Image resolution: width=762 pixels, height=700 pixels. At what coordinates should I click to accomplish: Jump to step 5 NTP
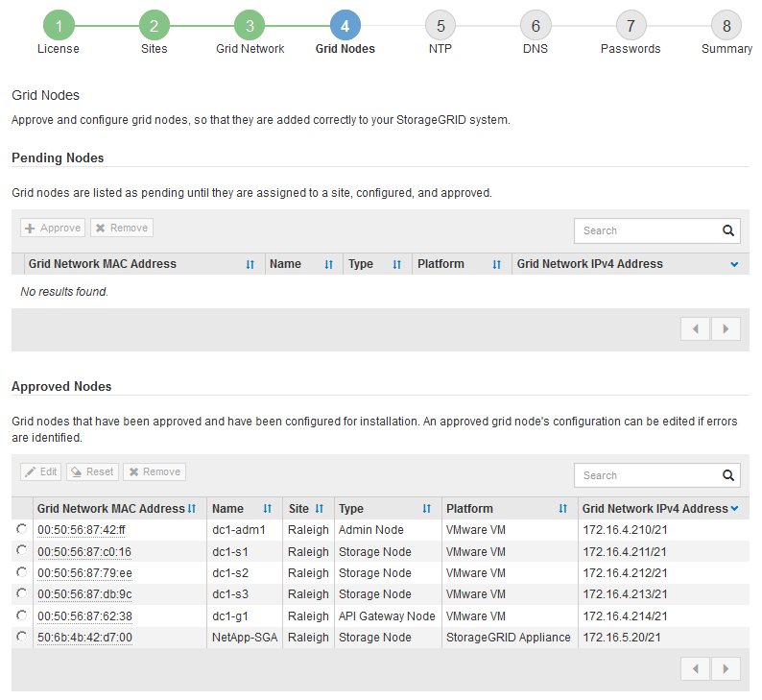coord(441,26)
